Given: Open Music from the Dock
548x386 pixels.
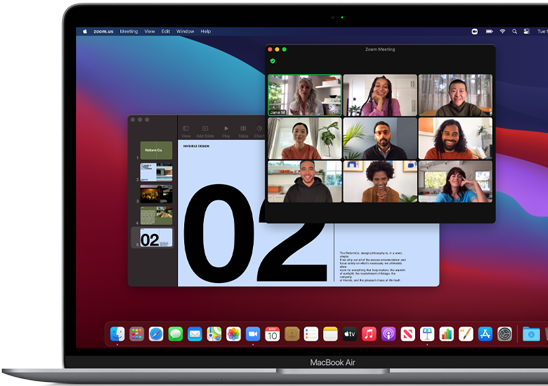Looking at the screenshot, I should point(369,334).
